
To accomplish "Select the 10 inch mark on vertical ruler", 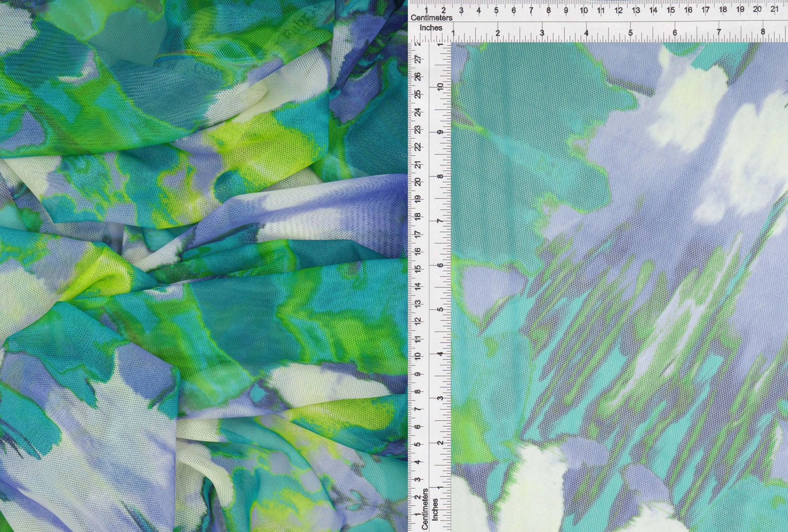I will coord(441,87).
